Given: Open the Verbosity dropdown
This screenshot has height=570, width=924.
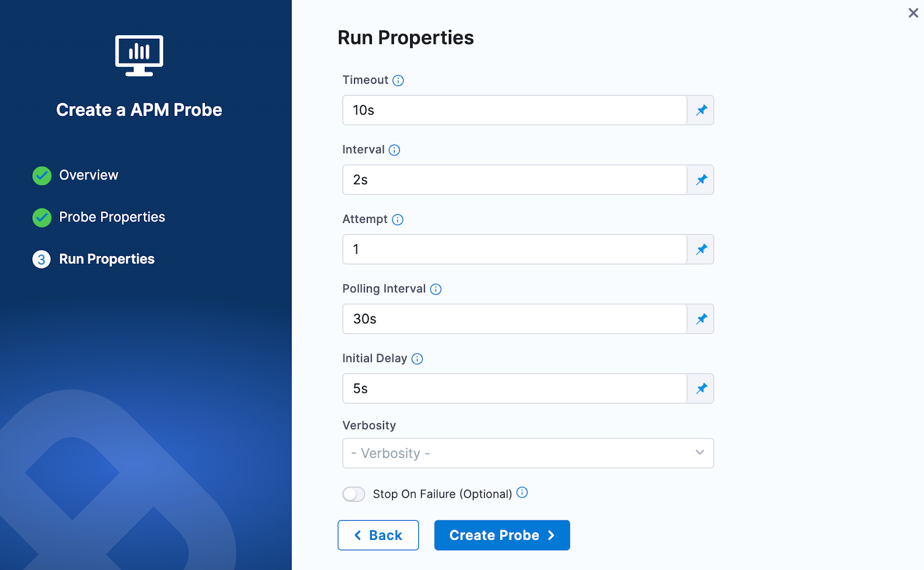Looking at the screenshot, I should pos(527,453).
